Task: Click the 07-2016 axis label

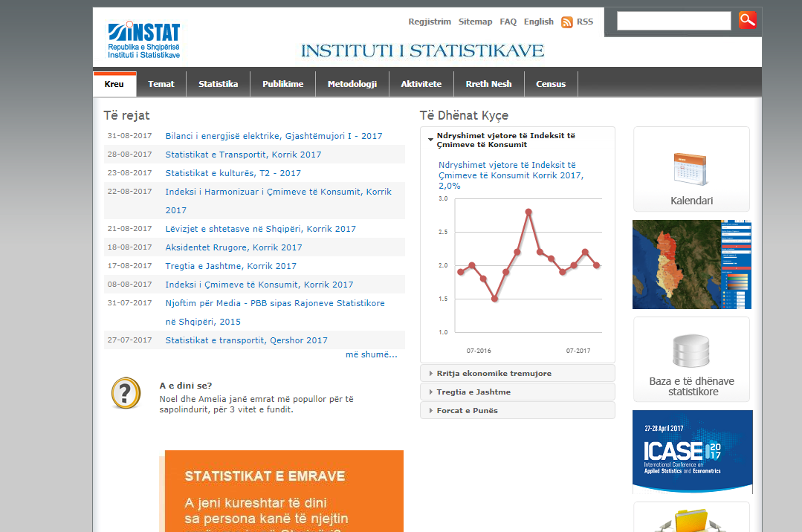Action: pos(479,351)
